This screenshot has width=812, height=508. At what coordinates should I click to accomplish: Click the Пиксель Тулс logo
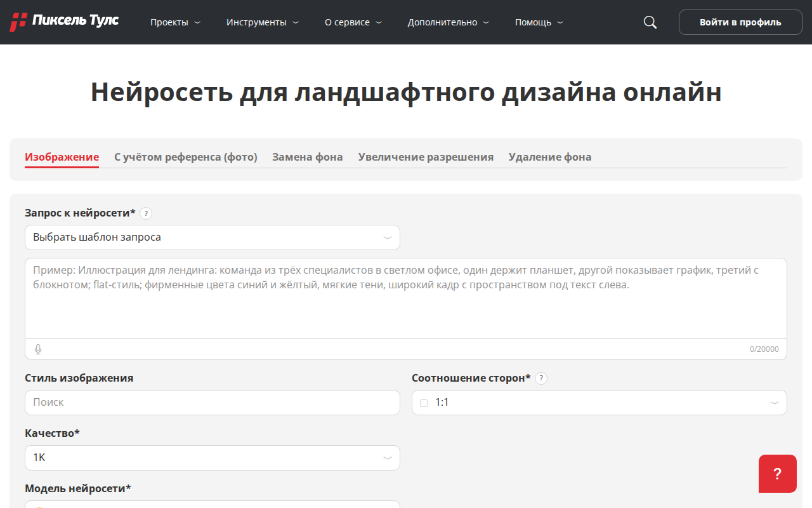(64, 22)
